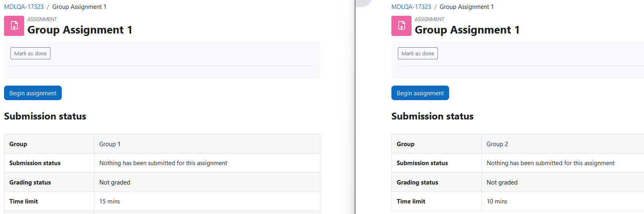Screen dimensions: 644x214
Task: Click the 'Submission status' row label in left table
Action: click(x=35, y=163)
